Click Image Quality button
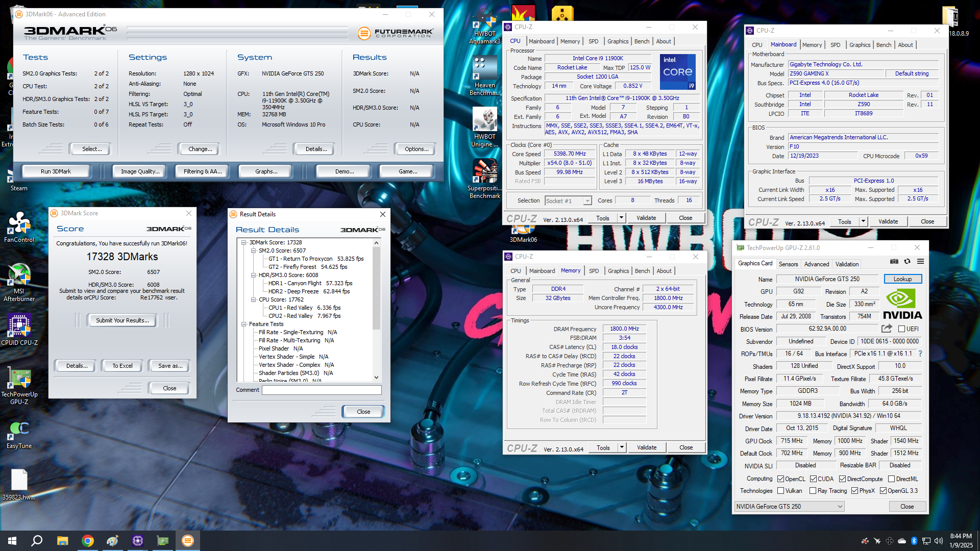 click(140, 171)
